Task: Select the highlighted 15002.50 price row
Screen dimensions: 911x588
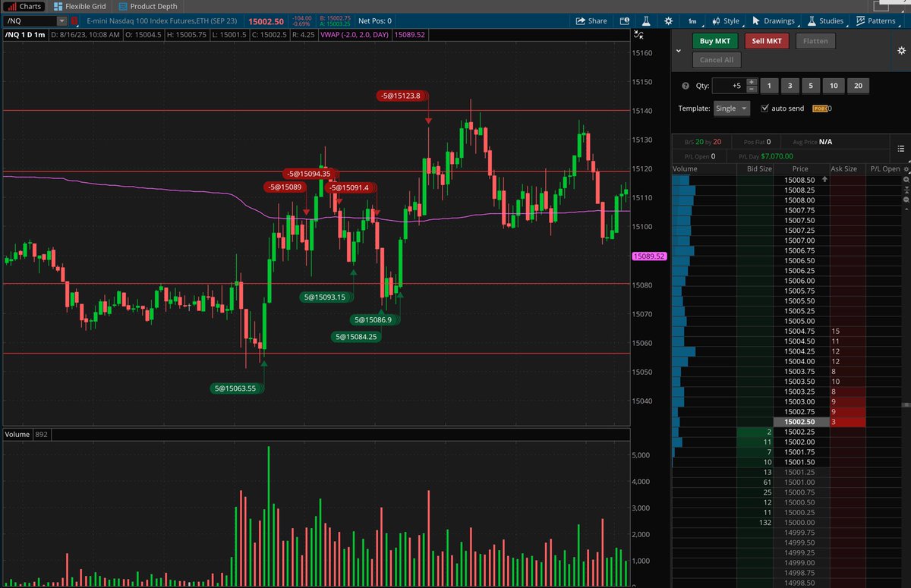Action: pyautogui.click(x=801, y=421)
